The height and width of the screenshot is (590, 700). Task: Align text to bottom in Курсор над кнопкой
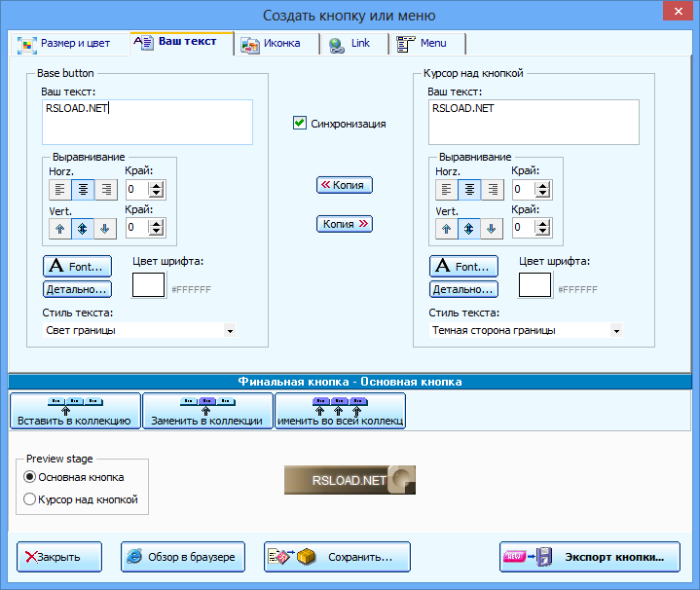click(492, 229)
